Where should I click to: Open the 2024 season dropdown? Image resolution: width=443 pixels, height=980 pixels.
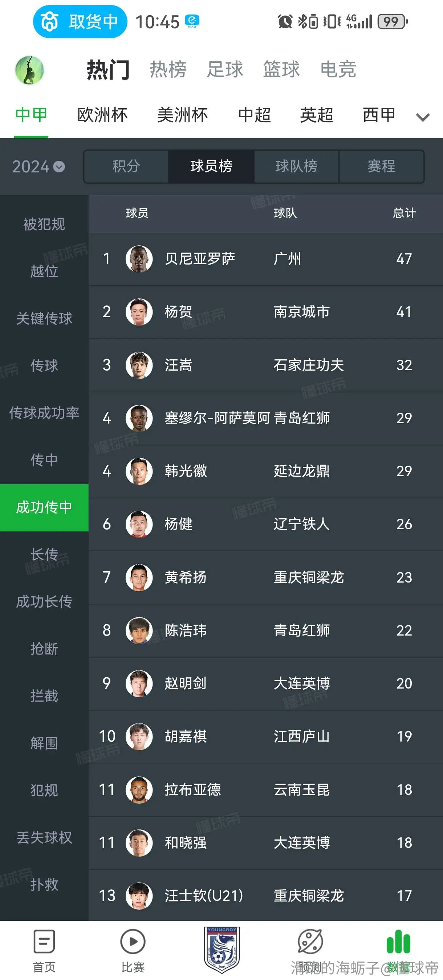click(38, 167)
